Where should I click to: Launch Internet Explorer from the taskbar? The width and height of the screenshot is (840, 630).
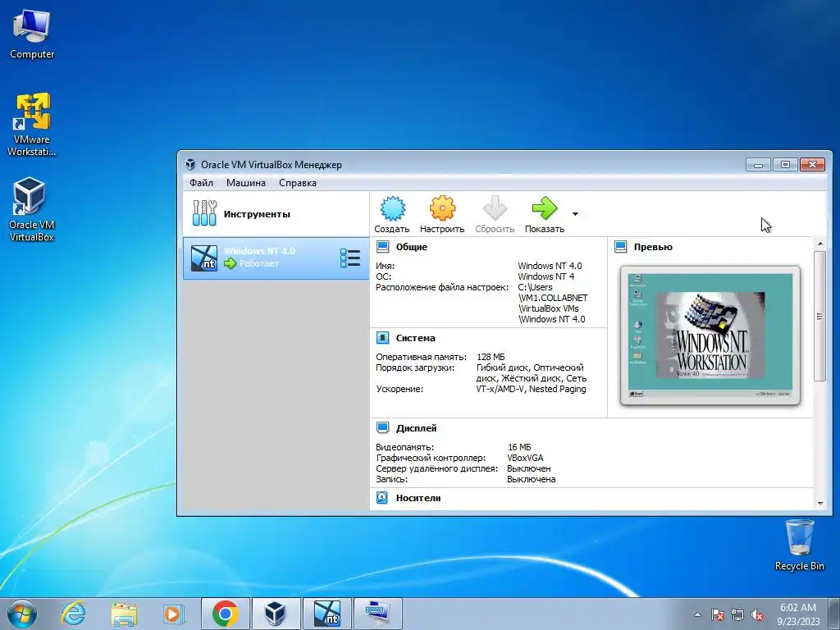click(73, 614)
